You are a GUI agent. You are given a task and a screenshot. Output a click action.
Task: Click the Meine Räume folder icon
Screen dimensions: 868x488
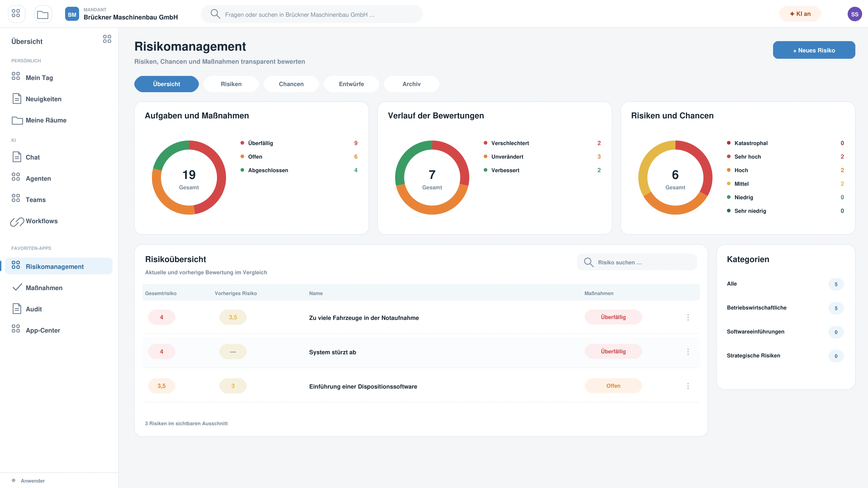pyautogui.click(x=17, y=120)
